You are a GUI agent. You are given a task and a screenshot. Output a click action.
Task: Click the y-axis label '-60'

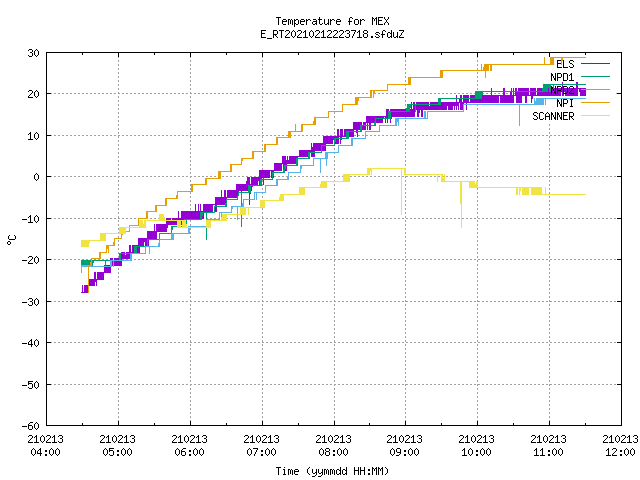tap(31, 426)
